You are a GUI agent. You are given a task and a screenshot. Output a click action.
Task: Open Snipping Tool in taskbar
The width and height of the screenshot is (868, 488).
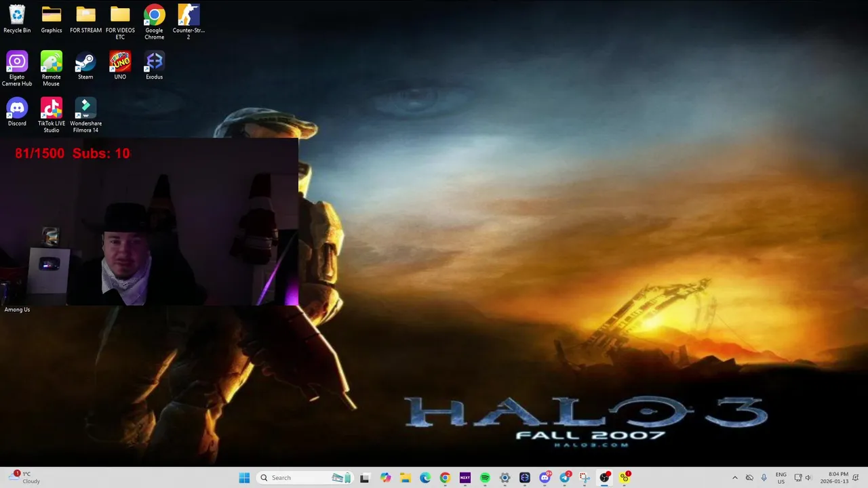pos(585,478)
